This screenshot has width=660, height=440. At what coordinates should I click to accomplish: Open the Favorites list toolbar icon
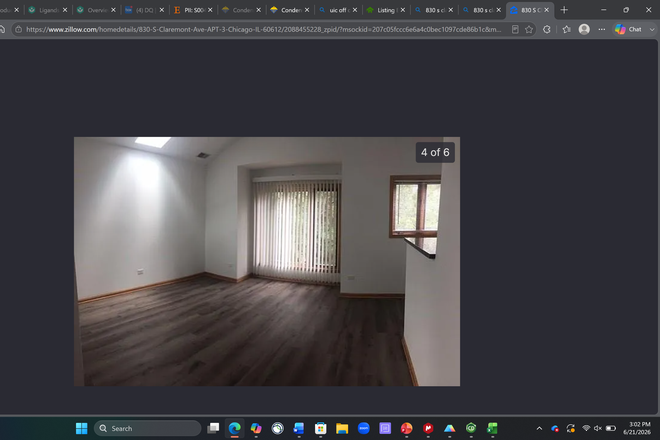567,29
